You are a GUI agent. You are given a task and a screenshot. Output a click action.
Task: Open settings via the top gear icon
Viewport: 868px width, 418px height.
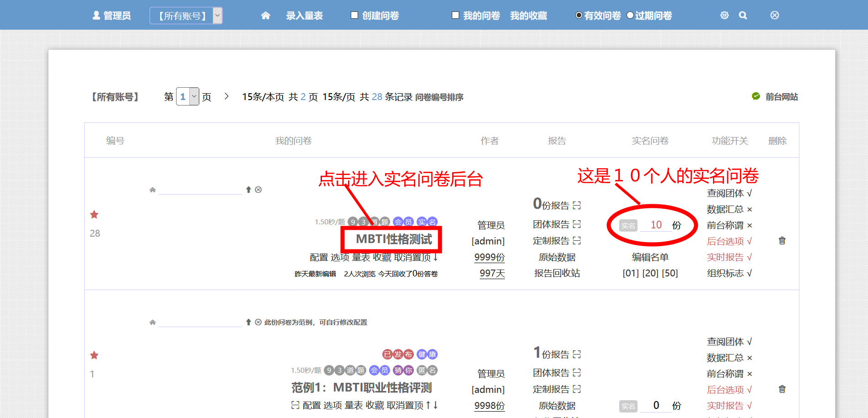click(x=724, y=16)
